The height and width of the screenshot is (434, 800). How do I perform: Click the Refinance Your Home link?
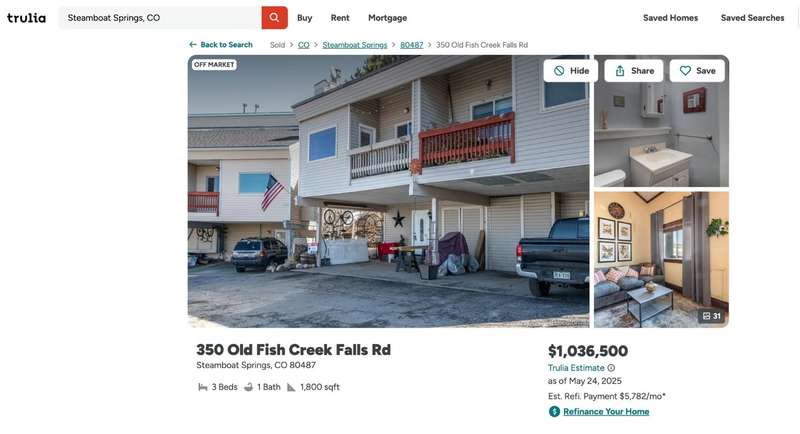[x=606, y=412]
